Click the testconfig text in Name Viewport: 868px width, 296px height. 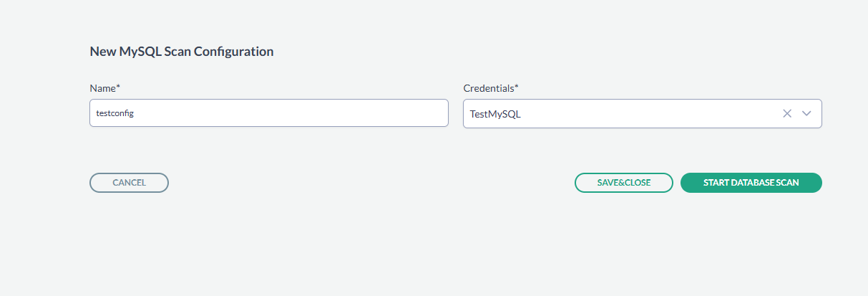coord(115,113)
